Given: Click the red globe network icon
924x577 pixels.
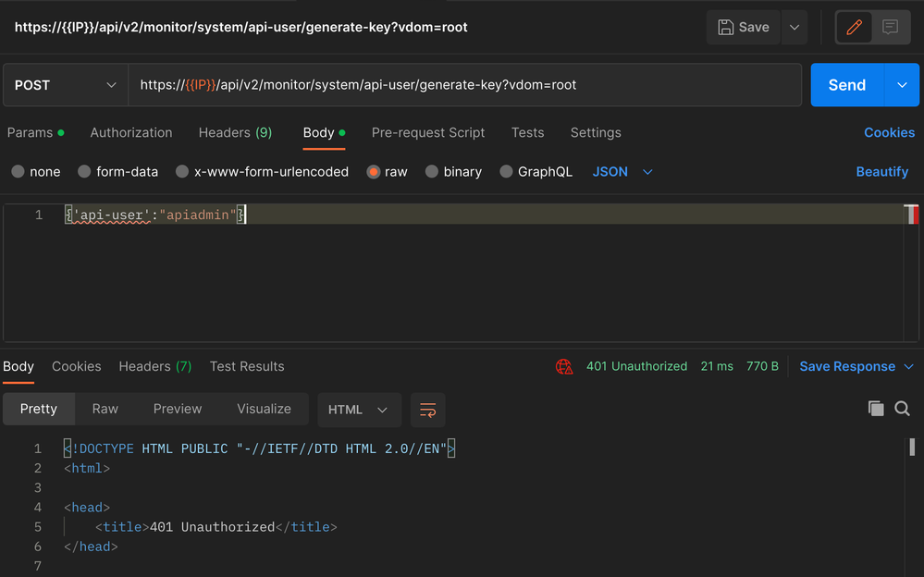Looking at the screenshot, I should pyautogui.click(x=564, y=366).
